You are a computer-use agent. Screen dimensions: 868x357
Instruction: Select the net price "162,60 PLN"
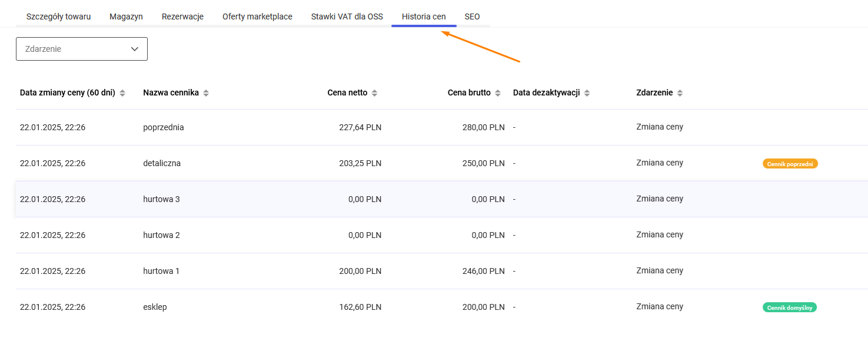[359, 307]
